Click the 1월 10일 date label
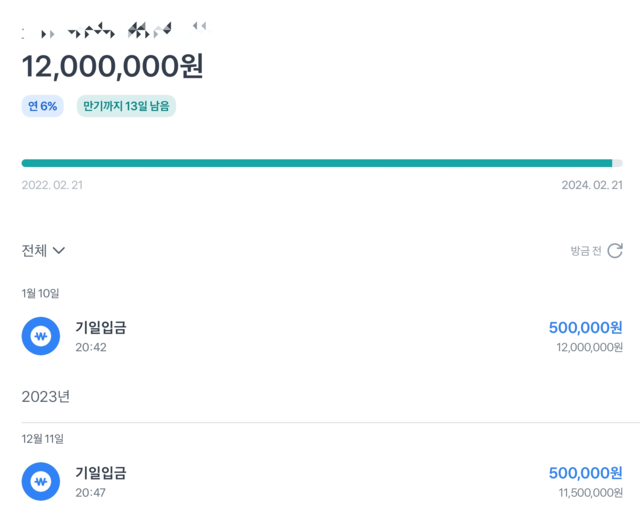 click(x=41, y=293)
